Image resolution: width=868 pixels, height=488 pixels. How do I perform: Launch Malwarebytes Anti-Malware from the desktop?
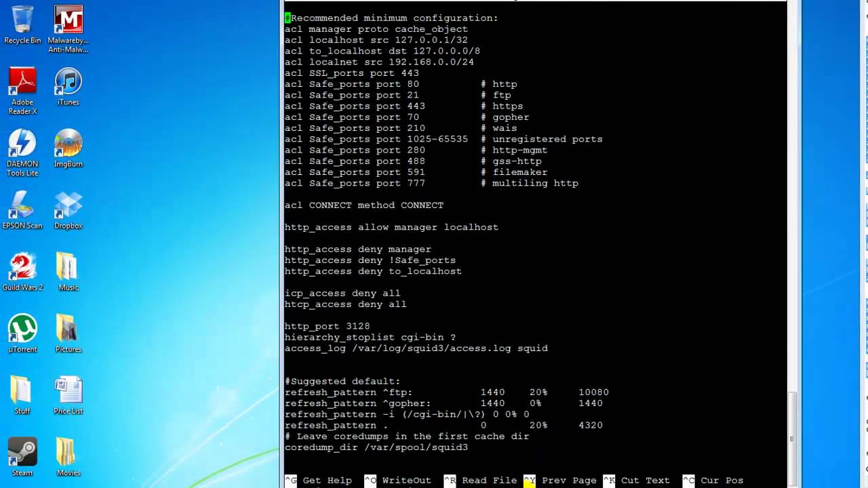(x=68, y=29)
